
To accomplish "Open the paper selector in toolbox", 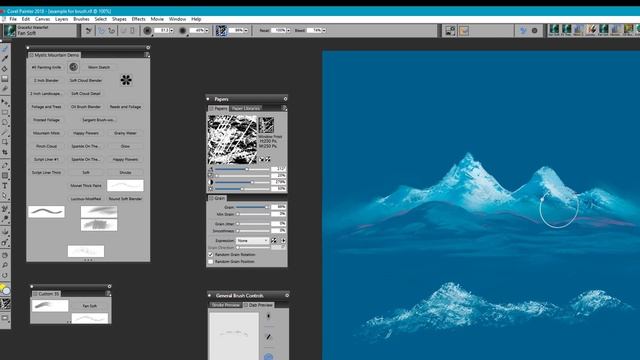I will 5,303.
